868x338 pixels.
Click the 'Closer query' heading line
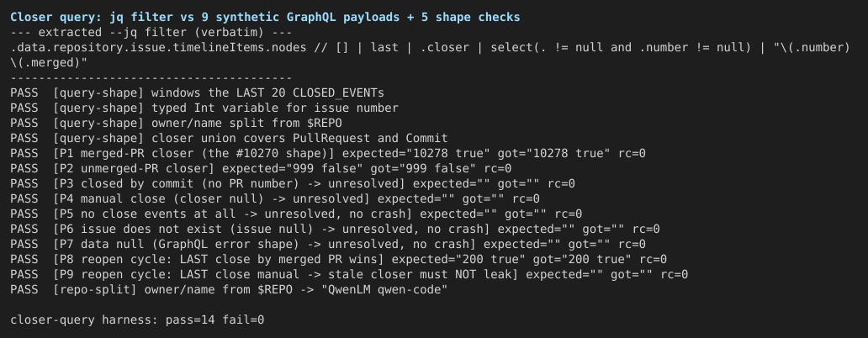[265, 17]
